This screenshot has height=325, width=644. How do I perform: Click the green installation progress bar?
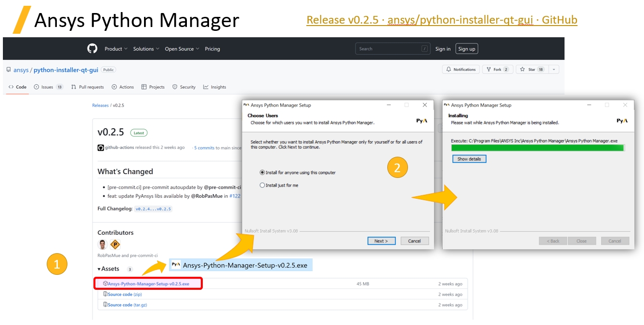coord(538,148)
